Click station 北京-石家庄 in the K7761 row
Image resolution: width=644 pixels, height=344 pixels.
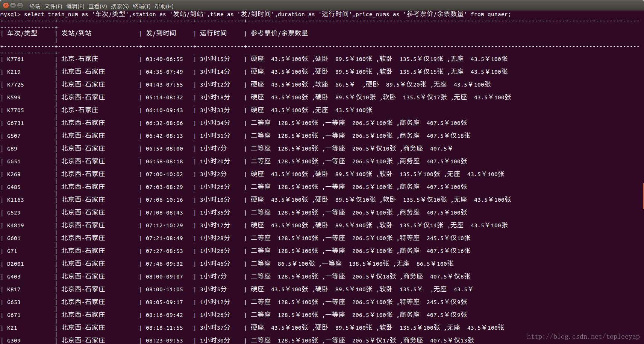(80, 59)
